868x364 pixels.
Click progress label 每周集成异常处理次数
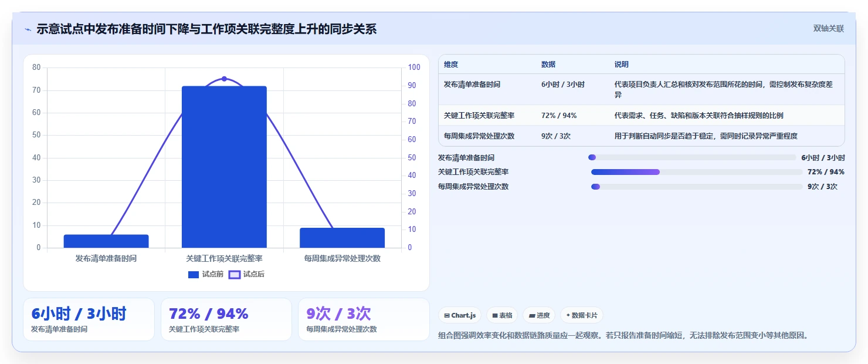tap(473, 187)
